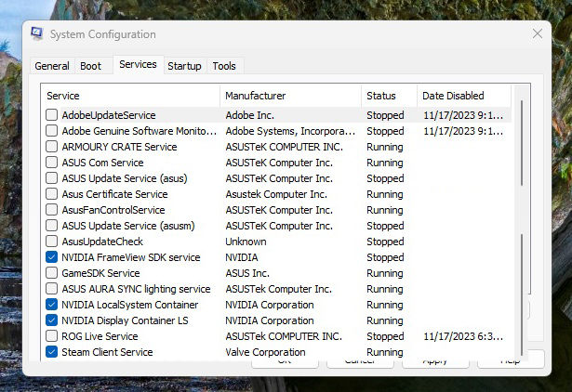The width and height of the screenshot is (572, 392).
Task: Click the ASUS Inc. manufacturer cell
Action: pos(247,273)
